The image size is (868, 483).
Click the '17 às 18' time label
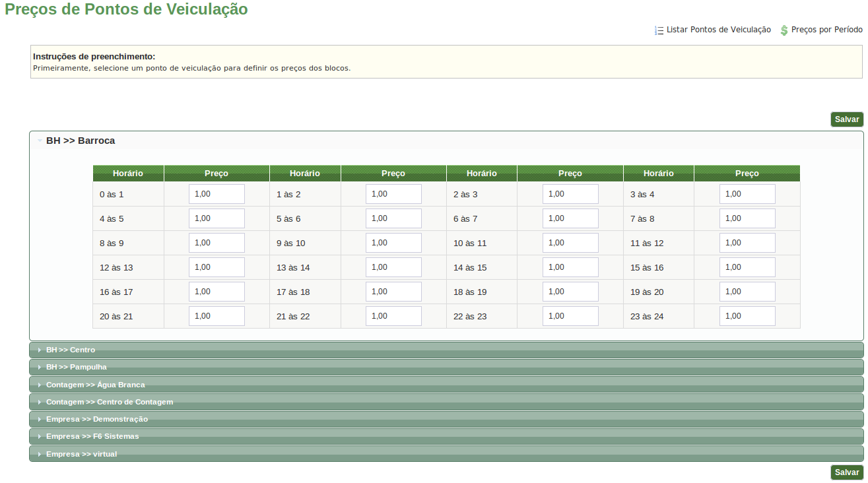click(x=293, y=292)
